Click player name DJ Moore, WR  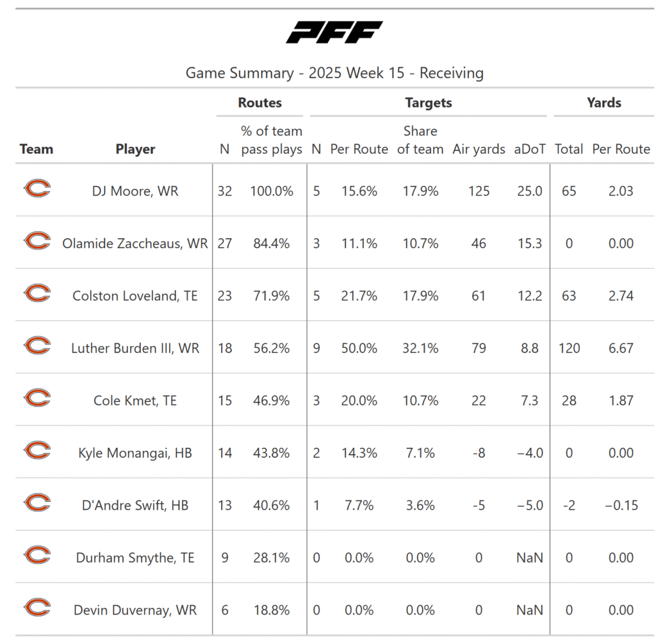pyautogui.click(x=135, y=191)
